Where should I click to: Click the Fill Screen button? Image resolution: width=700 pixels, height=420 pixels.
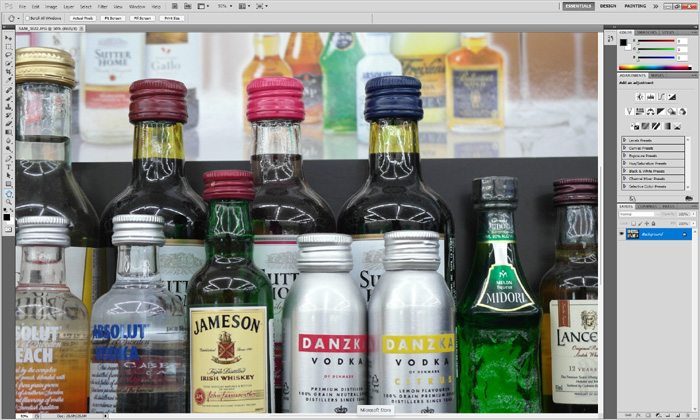[142, 18]
